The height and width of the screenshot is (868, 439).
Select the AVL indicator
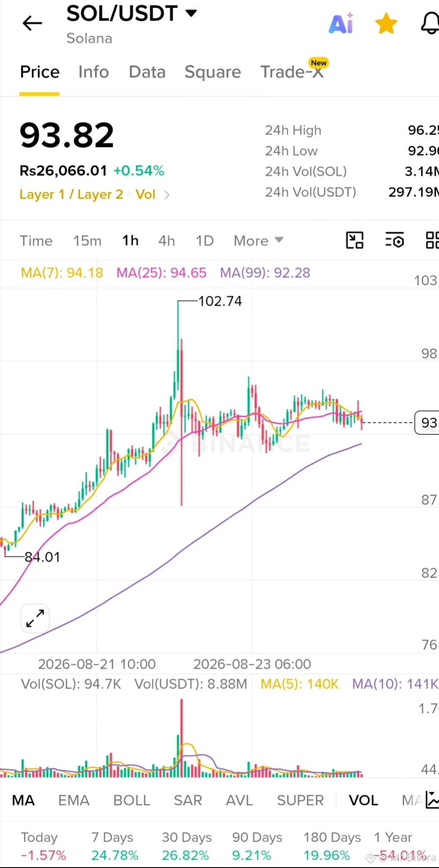click(239, 800)
